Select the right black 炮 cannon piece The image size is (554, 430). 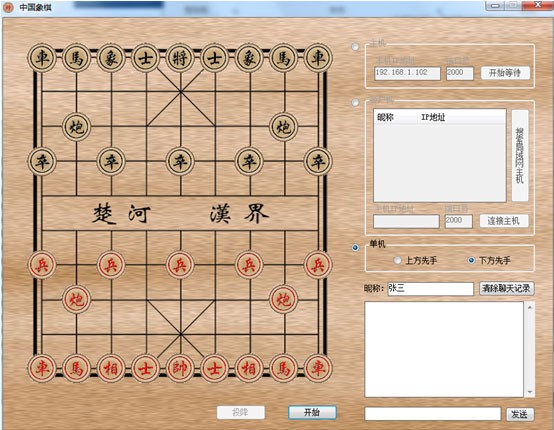click(284, 126)
